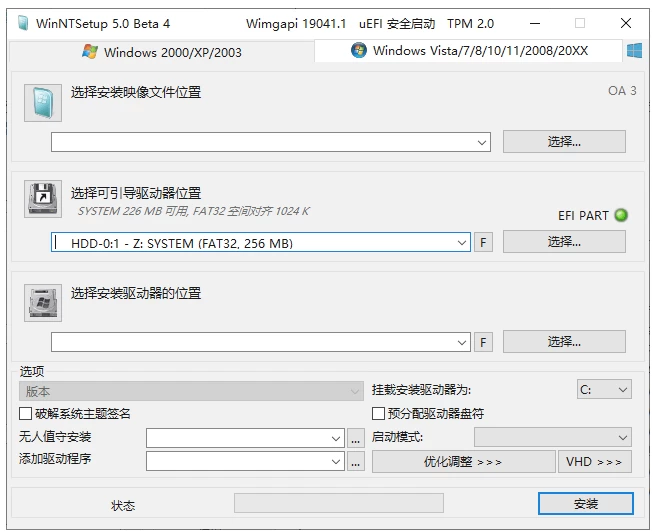Screen dimensions: 653x531
Task: Click the F button beside installation drive
Action: 483,342
